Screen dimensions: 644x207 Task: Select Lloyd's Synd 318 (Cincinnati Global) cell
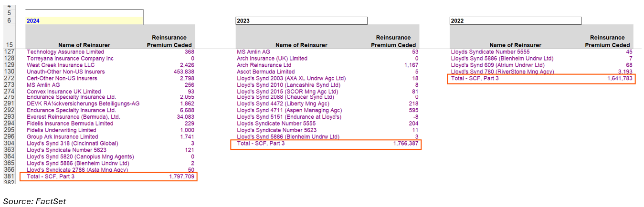(73, 143)
